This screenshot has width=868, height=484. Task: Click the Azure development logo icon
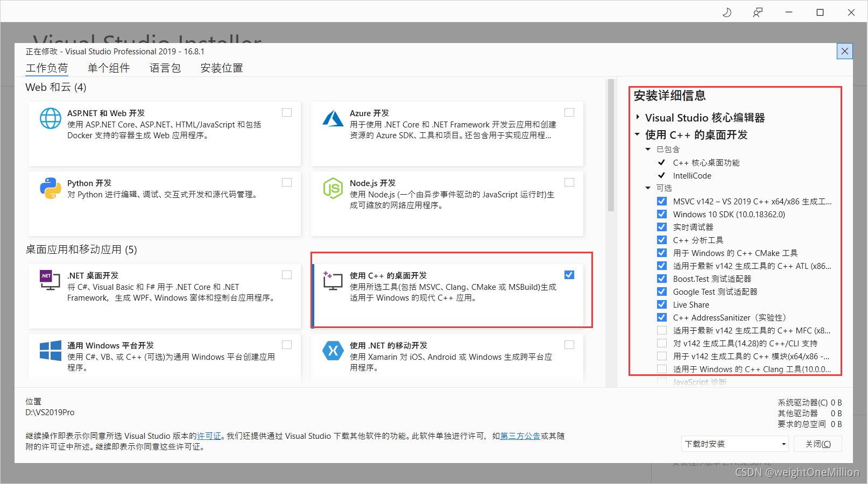click(333, 118)
